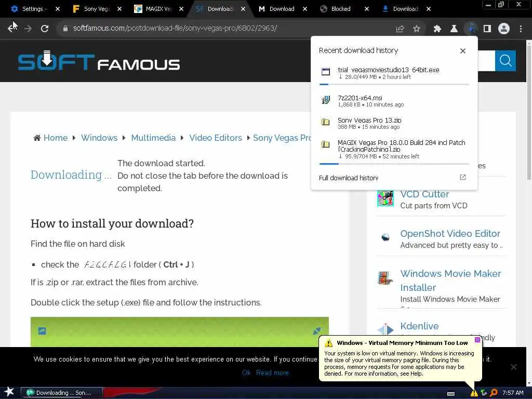
Task: Switch to the last Download tab
Action: 405,9
